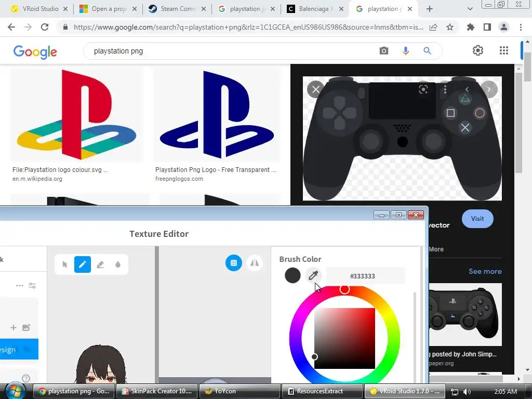Open layer filter sliders settings
Viewport: 532px width, 399px height.
[32, 286]
